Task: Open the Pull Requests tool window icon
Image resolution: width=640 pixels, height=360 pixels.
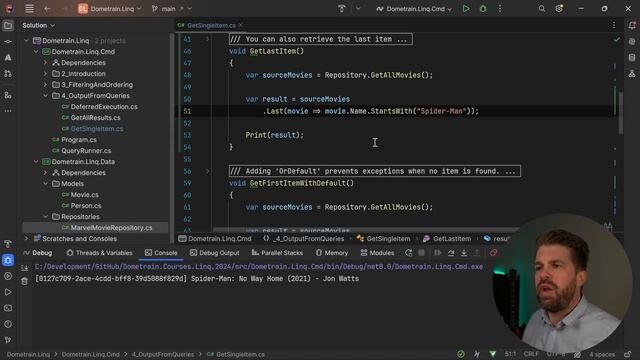Action: tap(8, 73)
